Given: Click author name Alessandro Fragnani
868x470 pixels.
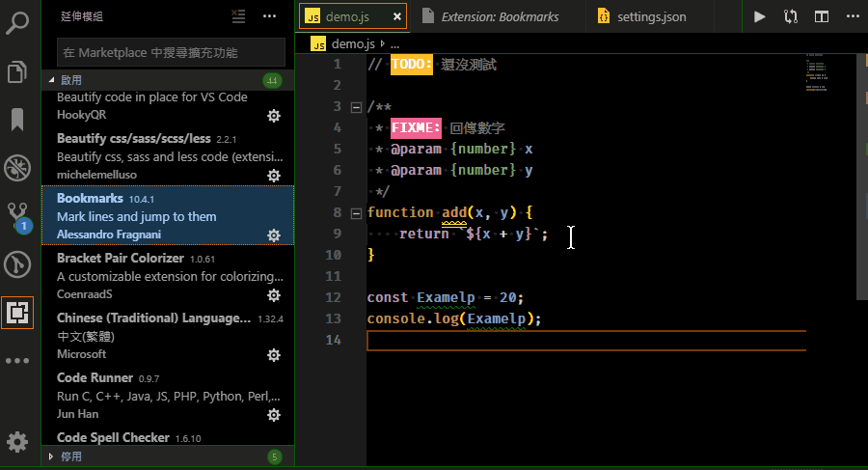Looking at the screenshot, I should [x=108, y=235].
